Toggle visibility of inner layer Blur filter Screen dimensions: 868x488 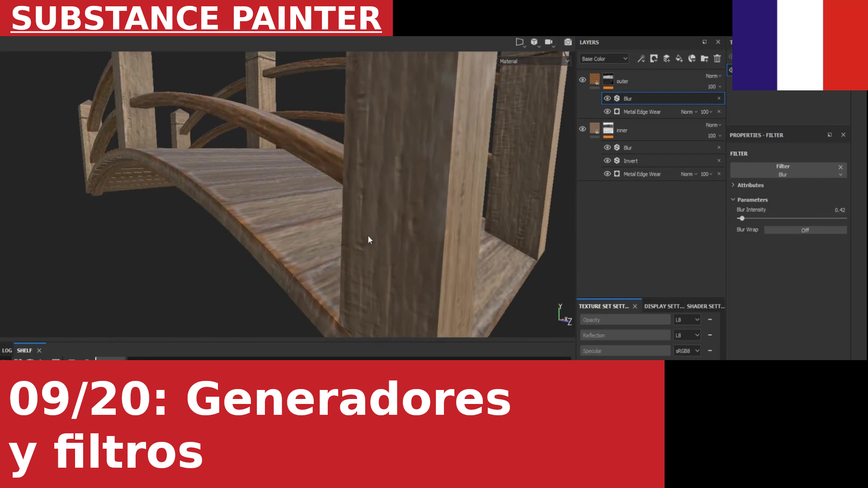tap(607, 147)
